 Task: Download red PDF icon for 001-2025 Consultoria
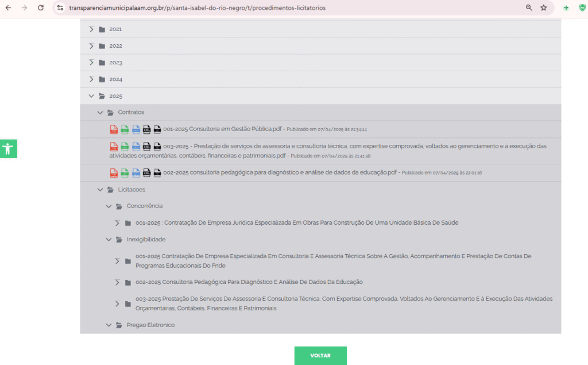(x=114, y=129)
